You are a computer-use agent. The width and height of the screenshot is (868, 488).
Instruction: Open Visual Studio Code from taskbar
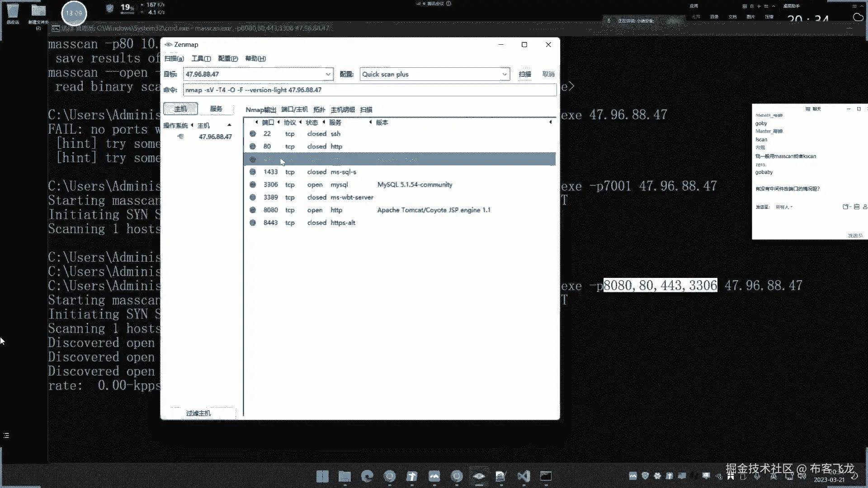click(x=524, y=476)
